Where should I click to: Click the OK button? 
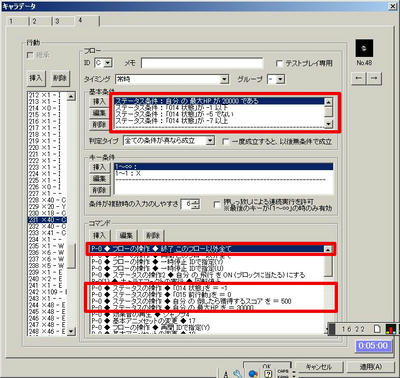click(x=267, y=365)
